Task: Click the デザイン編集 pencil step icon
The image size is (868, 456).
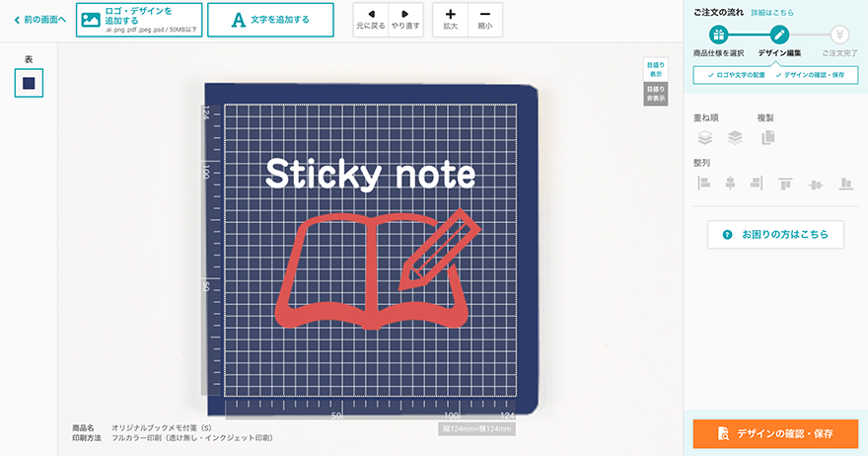Action: [779, 35]
